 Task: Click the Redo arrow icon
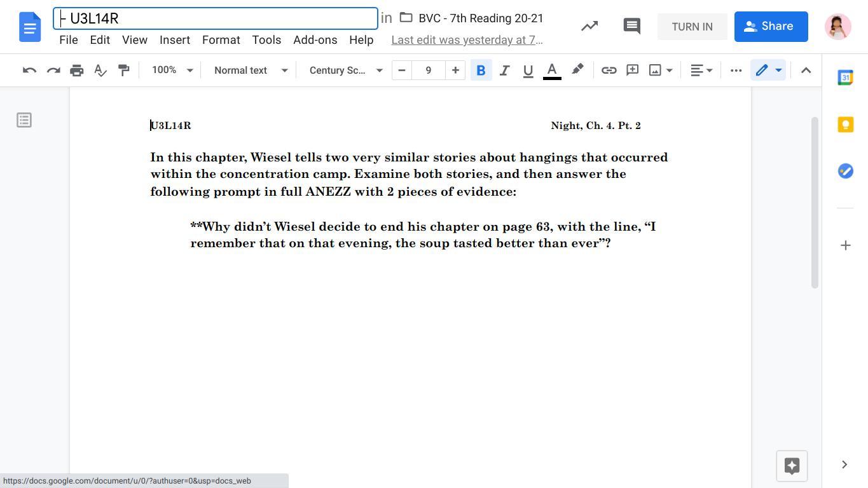(53, 71)
